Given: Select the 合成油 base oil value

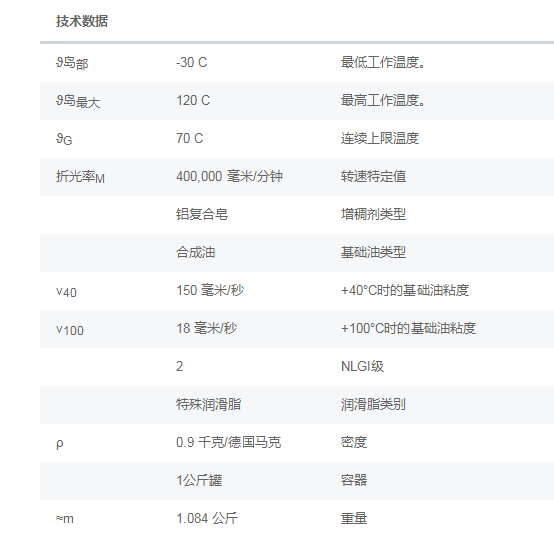Looking at the screenshot, I should [x=195, y=252].
